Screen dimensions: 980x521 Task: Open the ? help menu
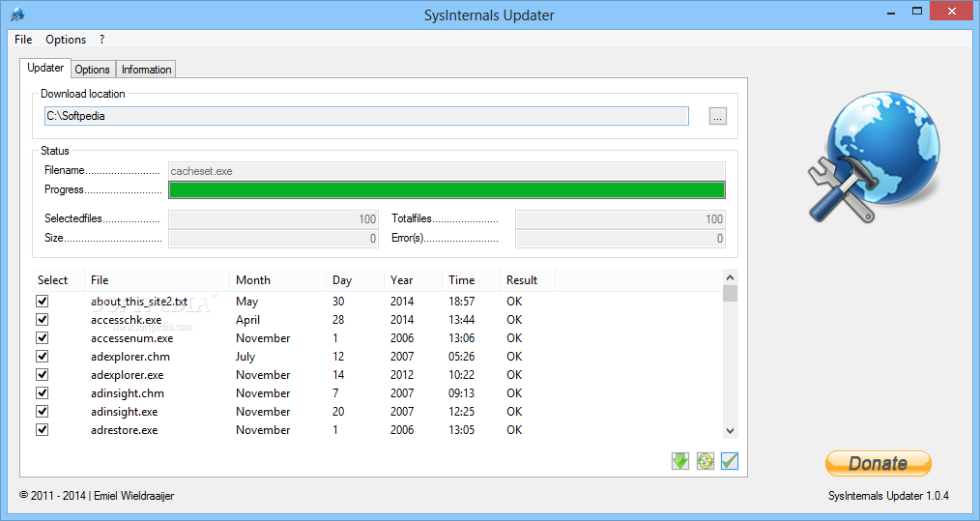pyautogui.click(x=101, y=40)
